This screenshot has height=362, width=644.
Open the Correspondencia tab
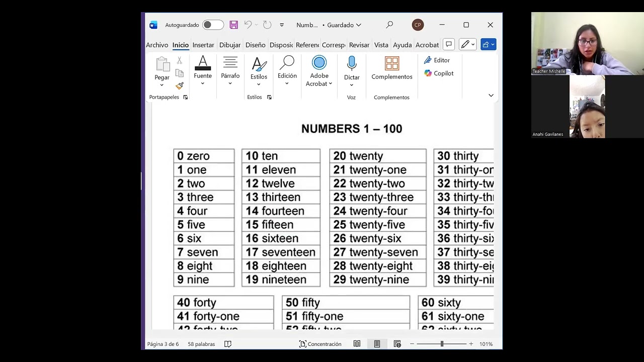tap(334, 45)
